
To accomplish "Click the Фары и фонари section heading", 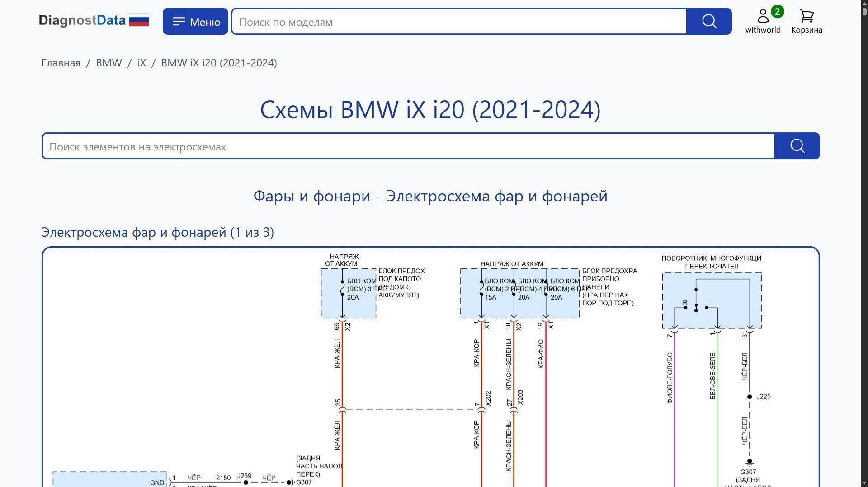I will tap(430, 196).
